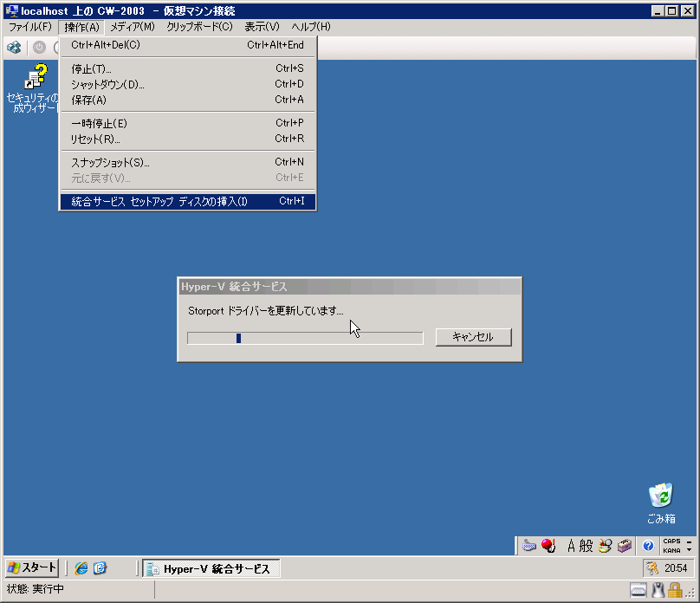Image resolution: width=700 pixels, height=603 pixels.
Task: Toggle CAPS lock in language bar
Action: coord(672,541)
